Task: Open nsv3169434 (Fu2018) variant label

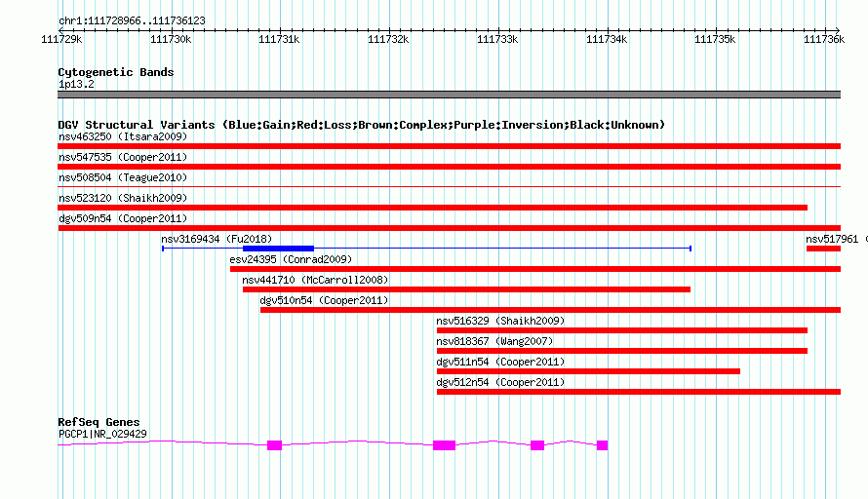Action: click(x=217, y=239)
